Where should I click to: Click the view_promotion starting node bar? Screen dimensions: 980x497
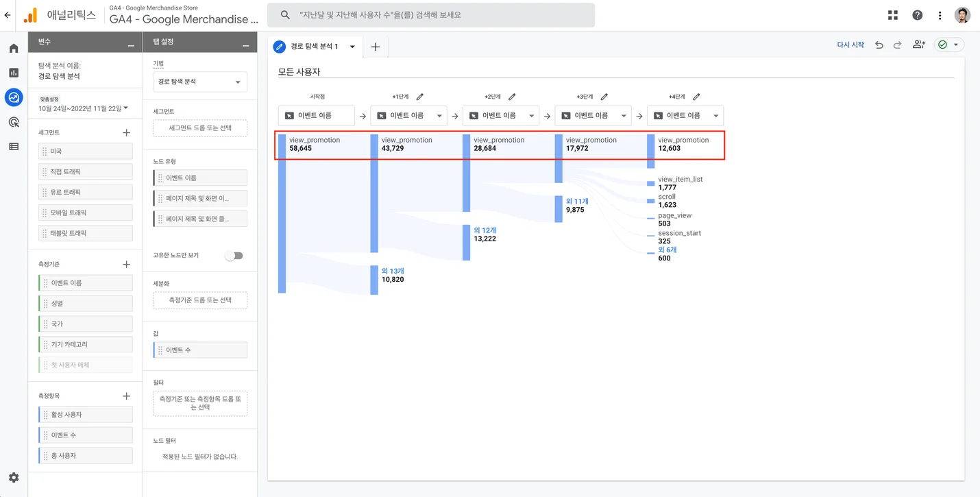[x=282, y=213]
